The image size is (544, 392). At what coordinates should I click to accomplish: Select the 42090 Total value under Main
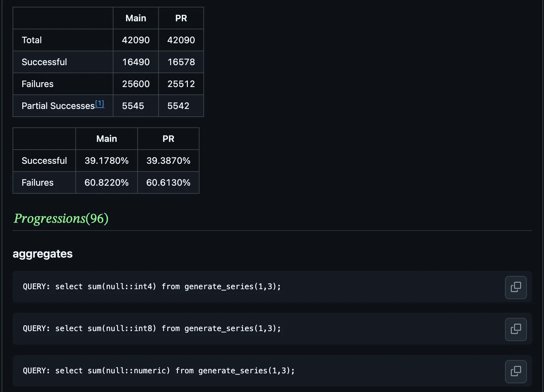click(135, 40)
